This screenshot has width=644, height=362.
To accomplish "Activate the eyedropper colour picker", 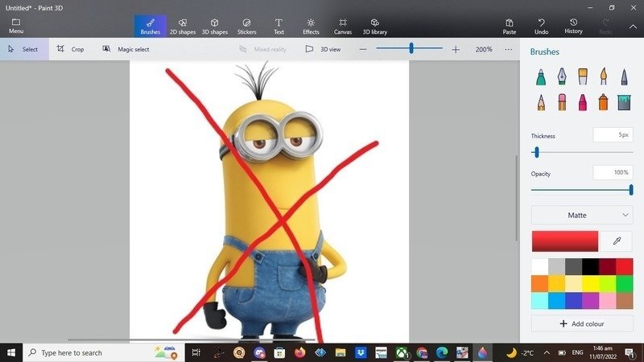I will (617, 241).
